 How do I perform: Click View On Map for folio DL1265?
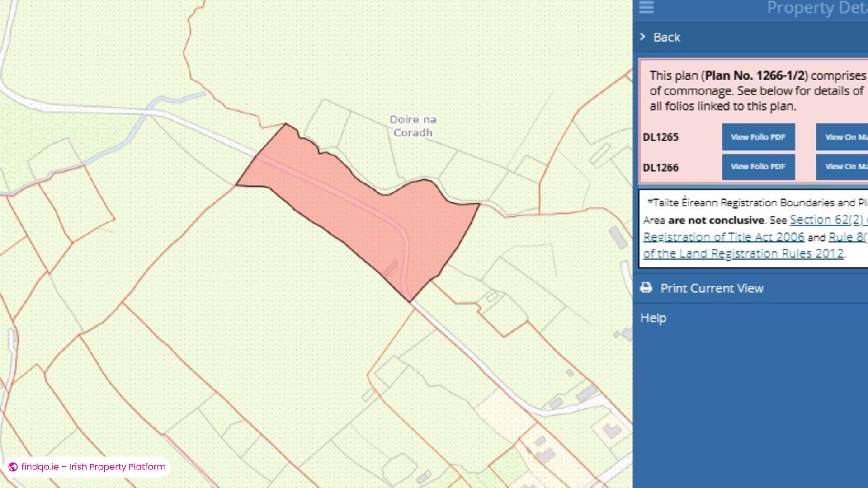[845, 137]
